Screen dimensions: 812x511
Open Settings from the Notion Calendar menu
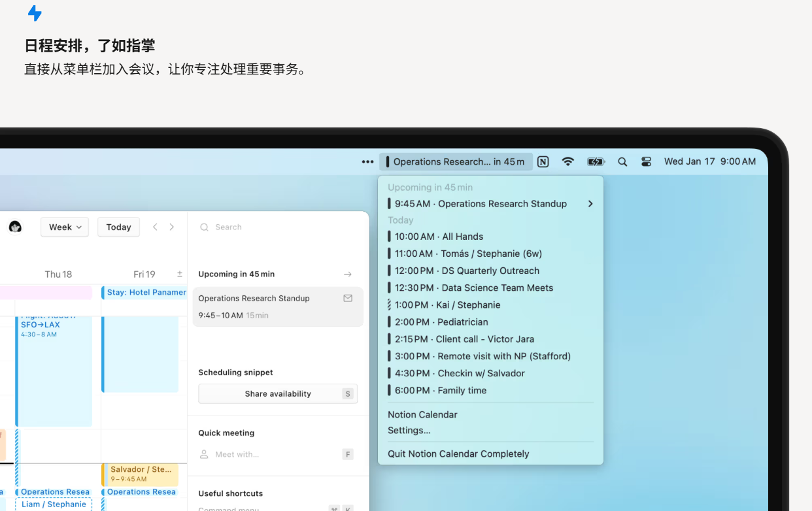[409, 430]
